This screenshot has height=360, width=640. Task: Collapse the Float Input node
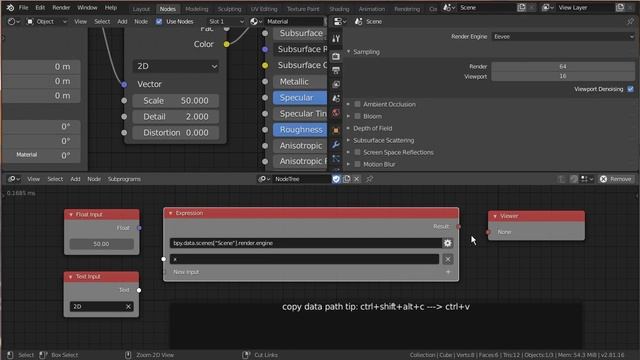[x=71, y=215]
